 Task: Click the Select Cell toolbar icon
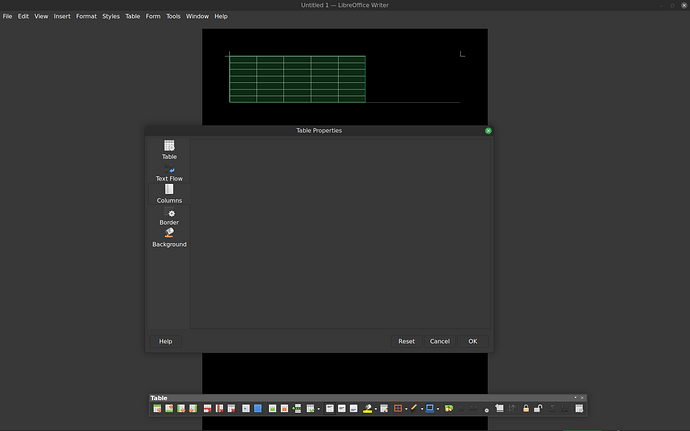click(x=246, y=409)
